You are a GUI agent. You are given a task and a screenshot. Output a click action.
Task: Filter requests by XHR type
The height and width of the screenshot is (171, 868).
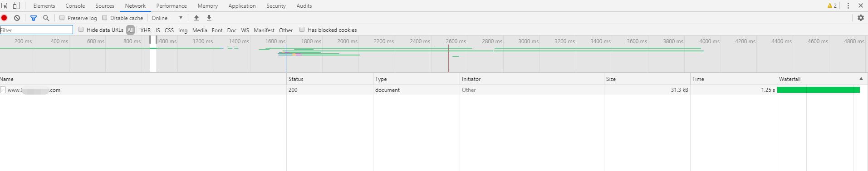pyautogui.click(x=146, y=30)
